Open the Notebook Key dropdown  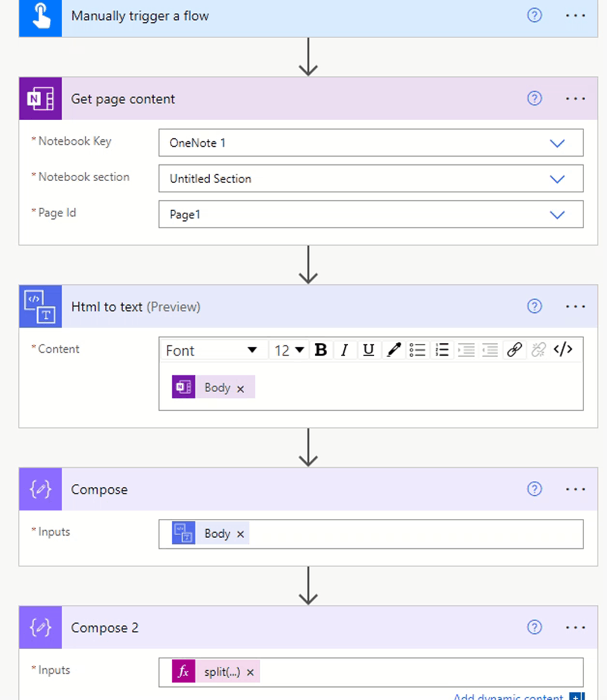[x=558, y=142]
